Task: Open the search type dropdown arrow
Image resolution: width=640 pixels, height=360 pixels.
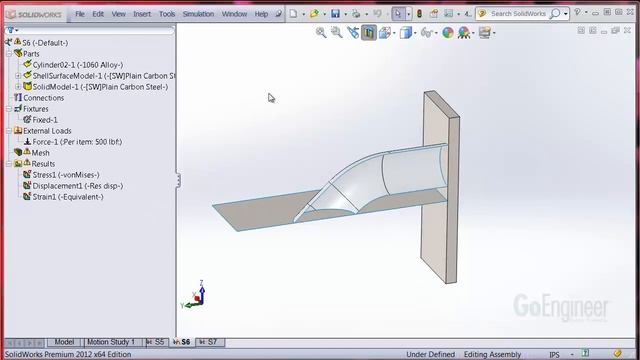Action: 565,14
